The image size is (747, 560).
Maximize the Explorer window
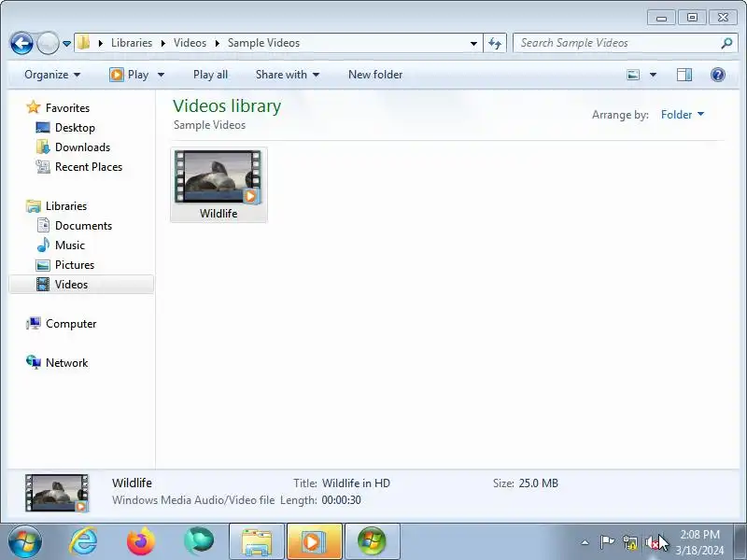[692, 18]
